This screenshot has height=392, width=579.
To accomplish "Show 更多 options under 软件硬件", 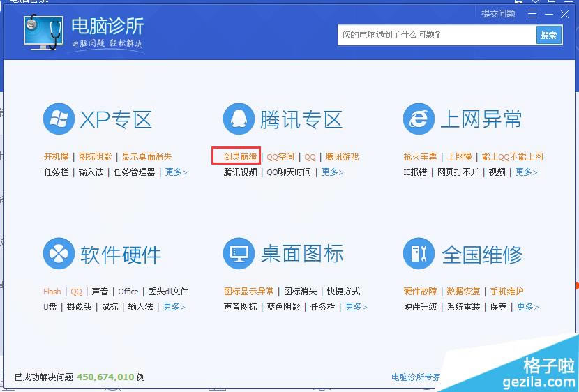I will click(x=174, y=307).
